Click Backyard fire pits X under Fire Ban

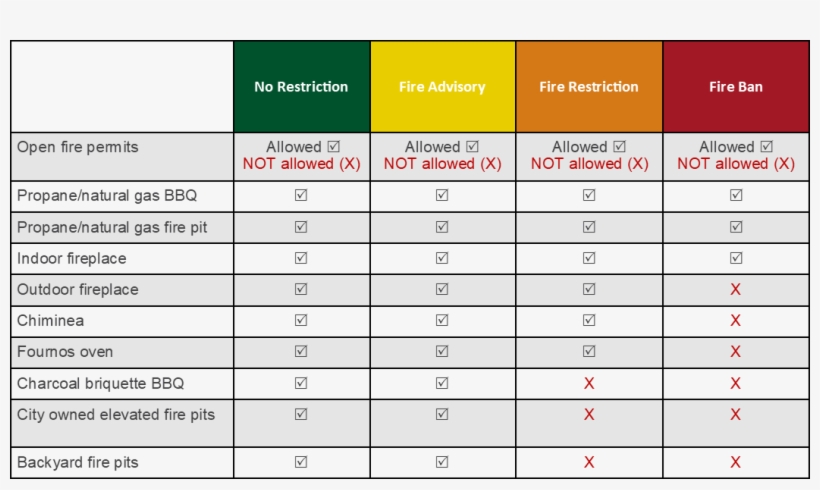pos(736,462)
